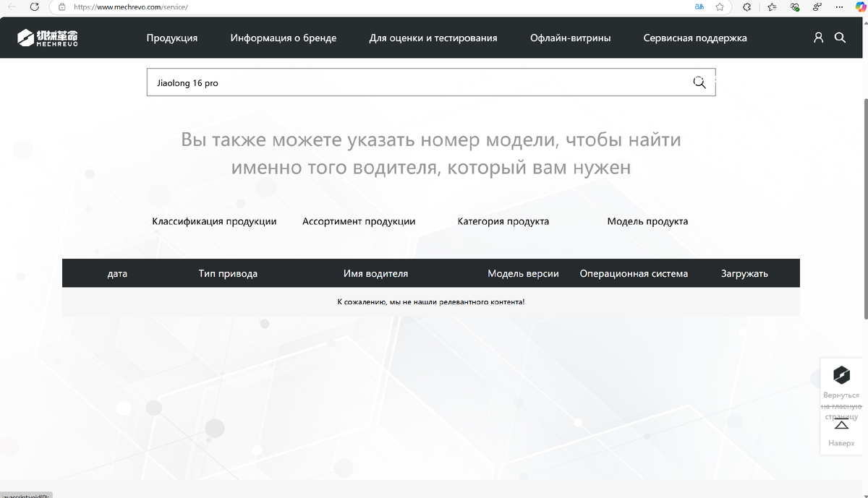Open Copilot from the browser toolbar
This screenshot has width=868, height=498.
click(x=859, y=7)
